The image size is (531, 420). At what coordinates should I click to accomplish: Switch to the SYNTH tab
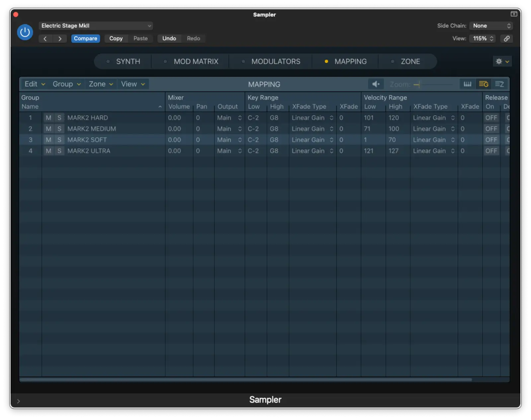pyautogui.click(x=128, y=62)
